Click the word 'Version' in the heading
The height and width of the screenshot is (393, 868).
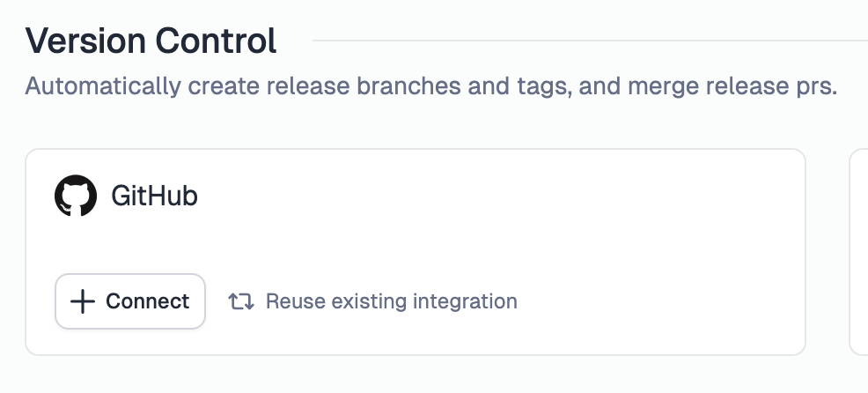click(86, 41)
